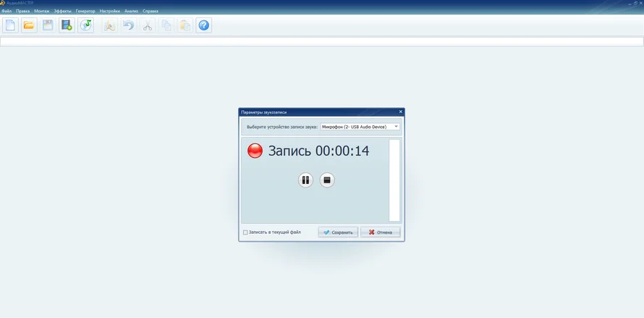
Task: Click the floppy disk Save icon
Action: pos(48,25)
